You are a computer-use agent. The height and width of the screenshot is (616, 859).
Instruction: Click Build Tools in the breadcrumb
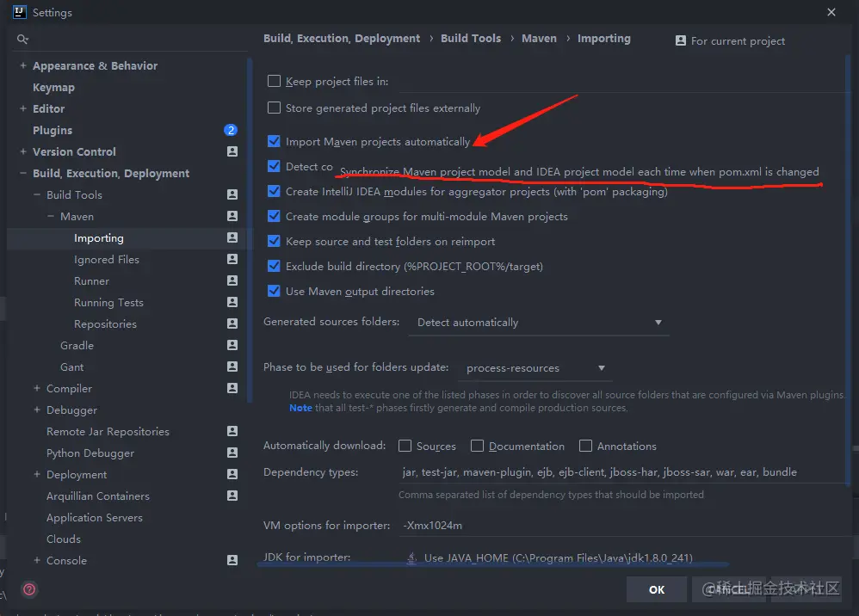471,39
